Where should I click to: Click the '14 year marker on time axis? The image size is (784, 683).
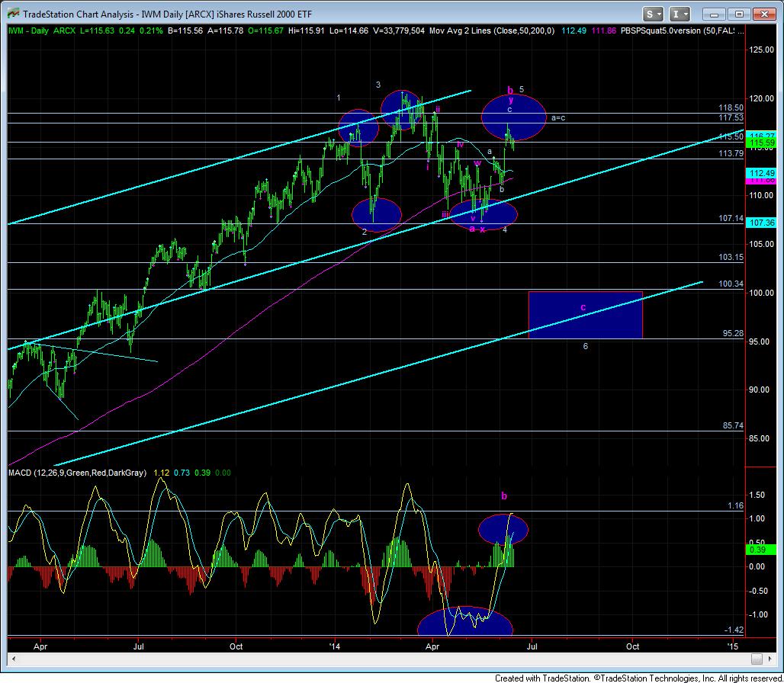[334, 646]
